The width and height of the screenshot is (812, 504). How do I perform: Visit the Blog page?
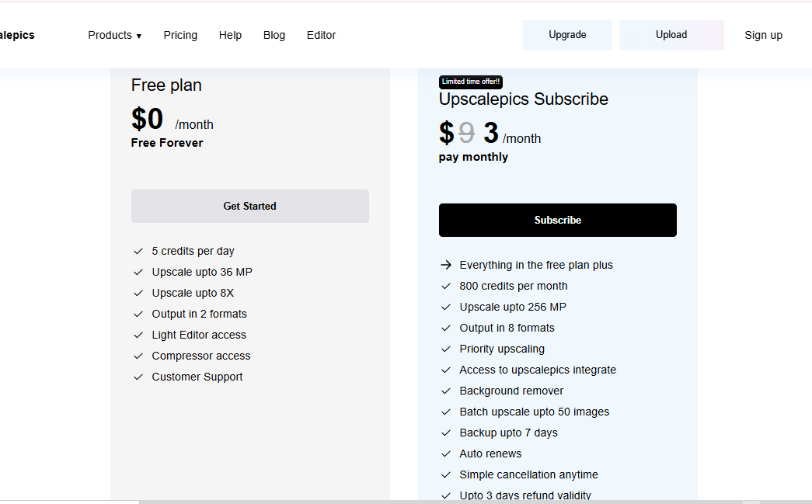pyautogui.click(x=274, y=35)
